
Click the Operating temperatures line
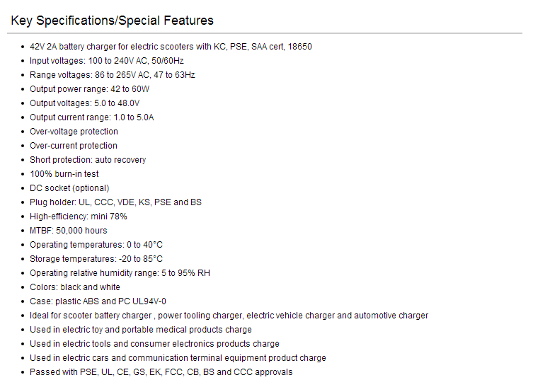[96, 245]
